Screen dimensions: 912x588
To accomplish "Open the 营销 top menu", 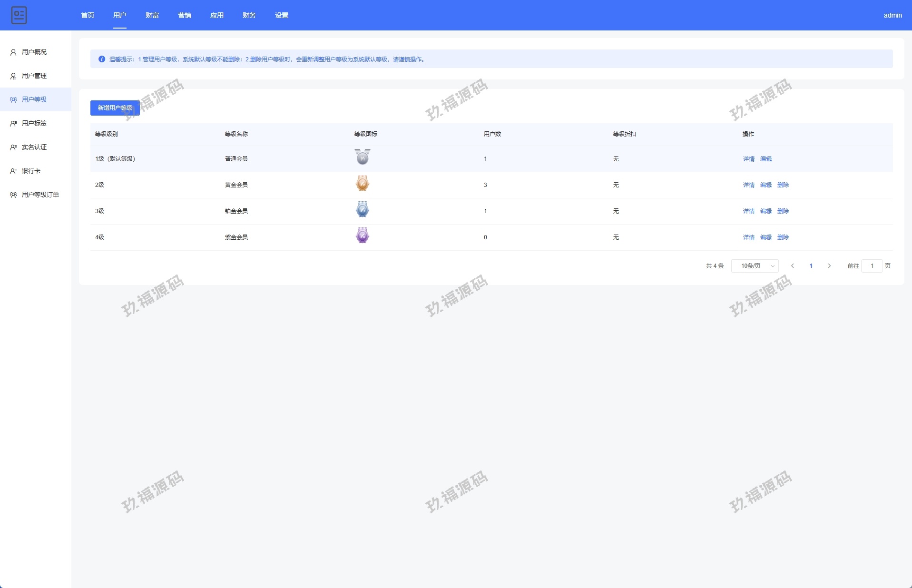I will coord(185,15).
